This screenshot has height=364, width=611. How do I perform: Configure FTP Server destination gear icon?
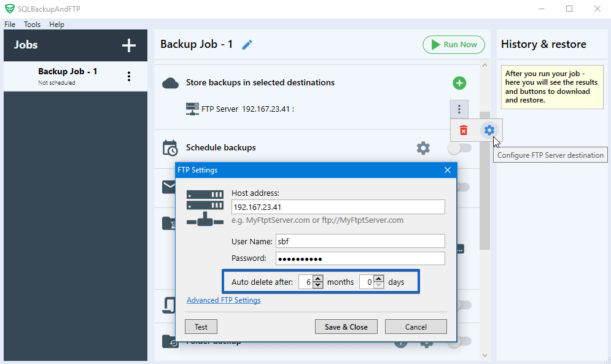pos(489,130)
